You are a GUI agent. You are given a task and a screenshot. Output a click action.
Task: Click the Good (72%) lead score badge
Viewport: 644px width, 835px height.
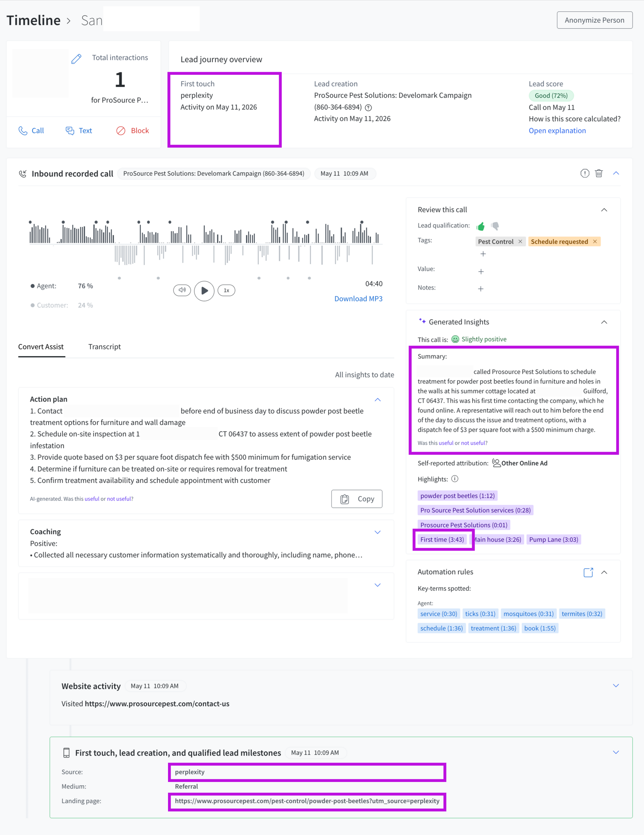pos(551,96)
